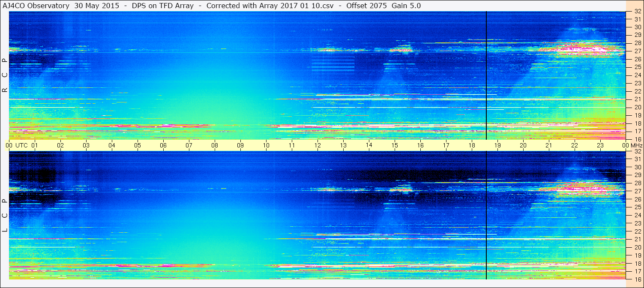Select the 'Gain 5.0' header value
644x288 pixels.
coord(406,6)
